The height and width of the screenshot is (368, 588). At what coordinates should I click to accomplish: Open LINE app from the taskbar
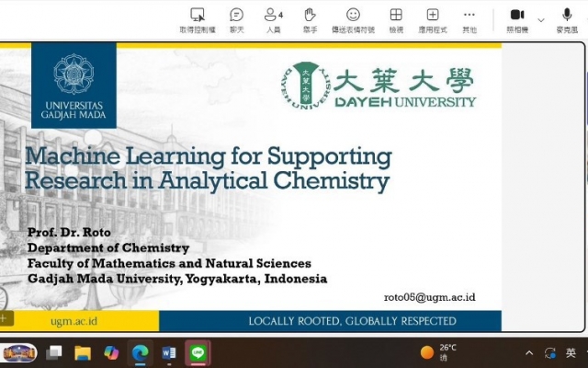click(x=198, y=352)
